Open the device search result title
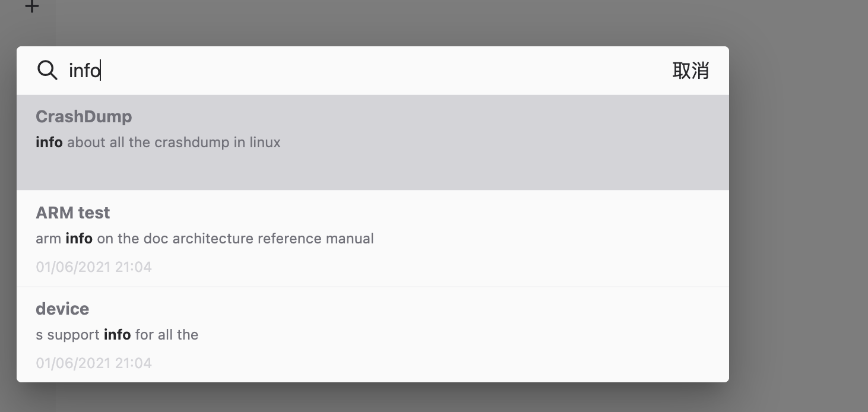 click(x=62, y=309)
